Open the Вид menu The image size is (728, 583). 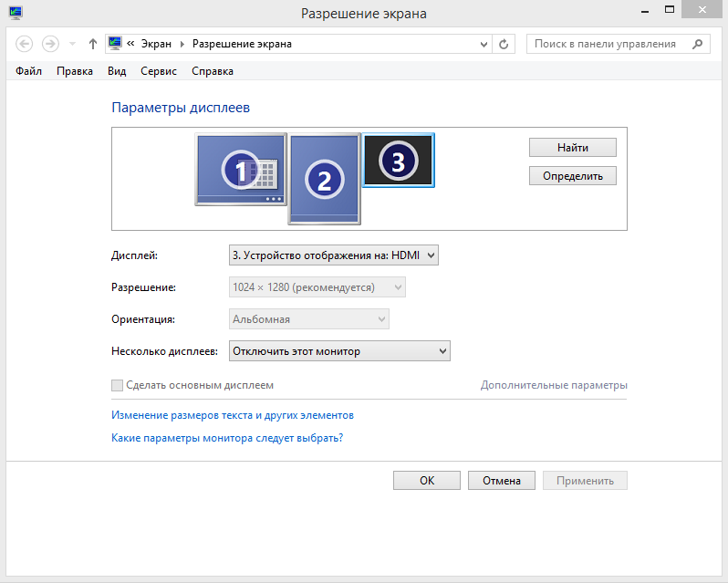tap(117, 71)
